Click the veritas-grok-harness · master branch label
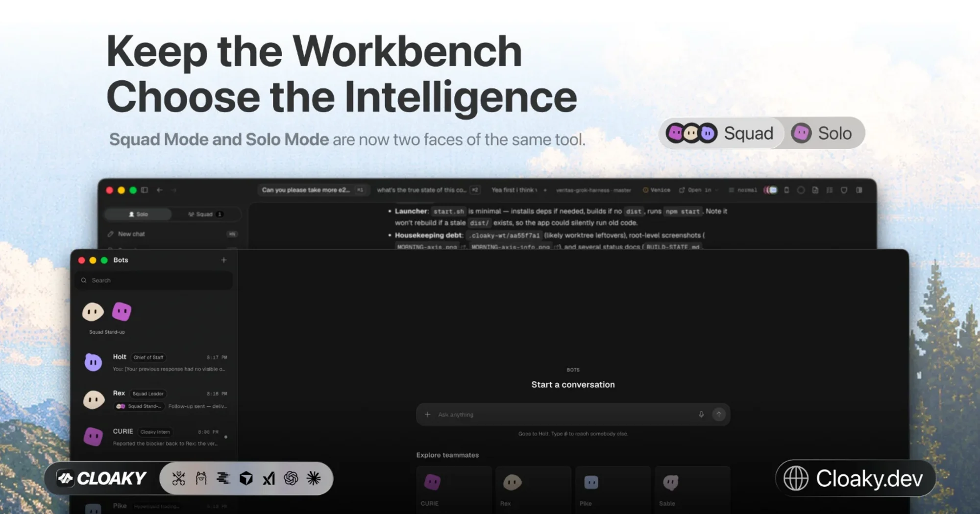 coord(593,190)
